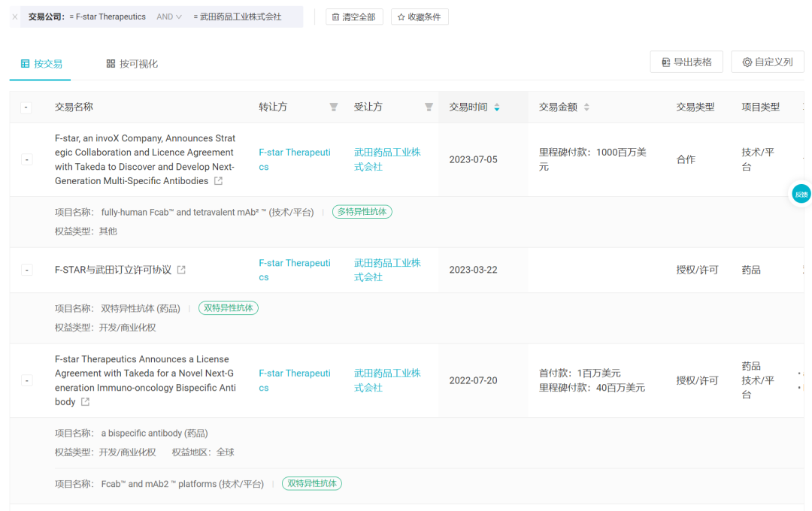Open the 转让方 column filter icon

click(334, 107)
